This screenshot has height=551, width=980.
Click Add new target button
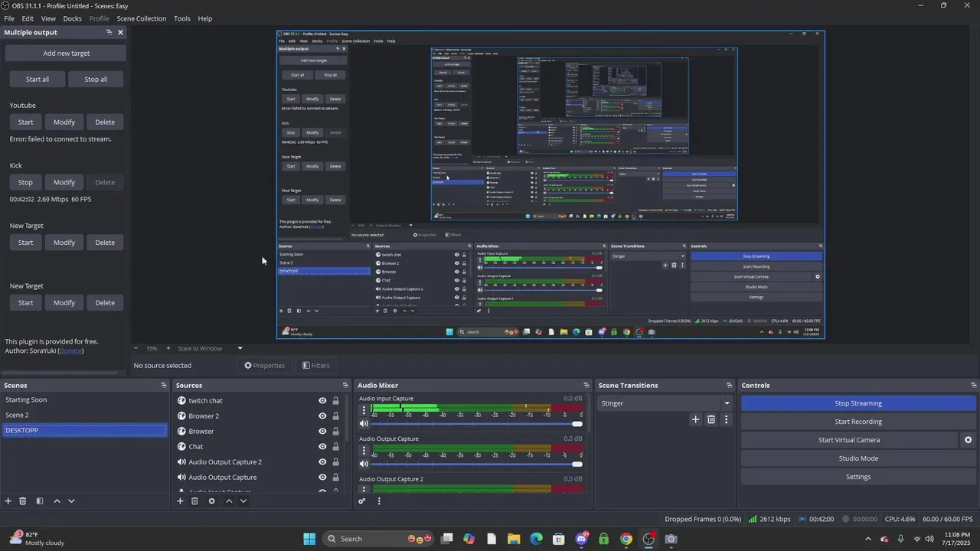66,54
